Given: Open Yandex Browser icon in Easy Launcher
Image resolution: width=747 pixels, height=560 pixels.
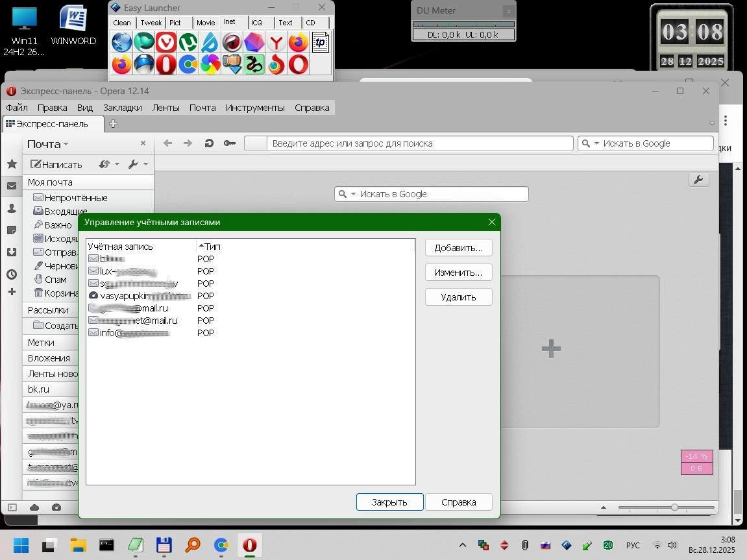Looking at the screenshot, I should [x=276, y=43].
